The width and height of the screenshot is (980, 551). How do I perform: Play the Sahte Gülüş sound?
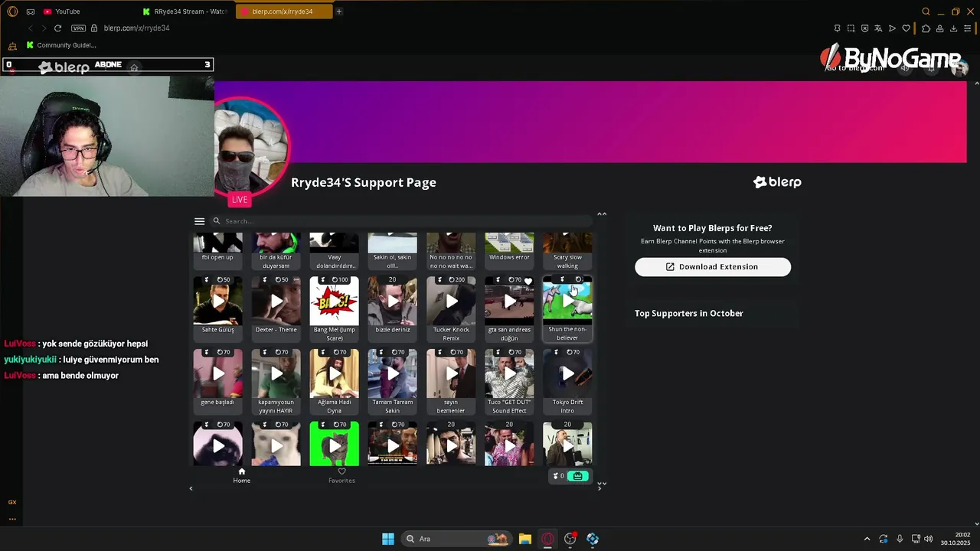(x=218, y=302)
